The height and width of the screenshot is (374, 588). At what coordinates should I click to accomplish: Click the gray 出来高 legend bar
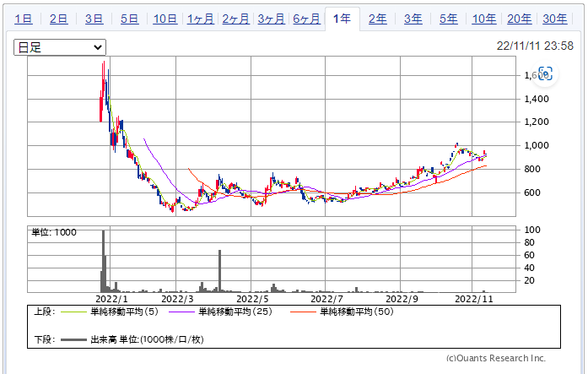tap(73, 340)
